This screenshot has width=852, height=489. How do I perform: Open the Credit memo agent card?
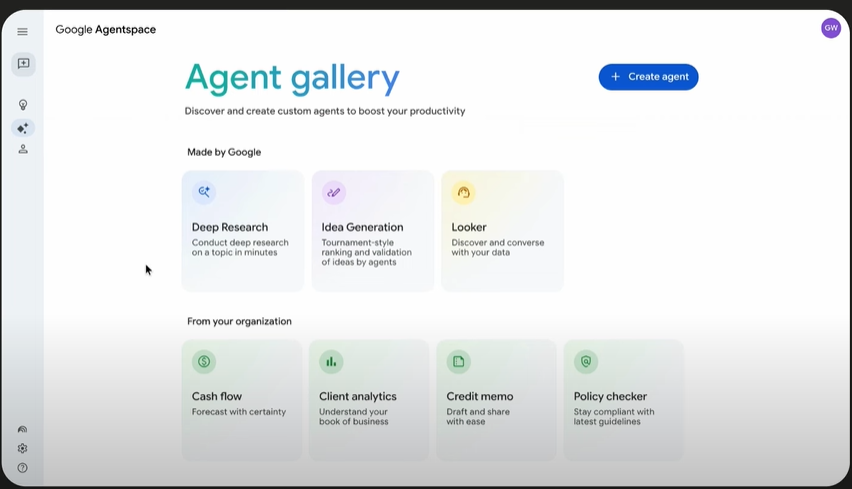coord(497,400)
